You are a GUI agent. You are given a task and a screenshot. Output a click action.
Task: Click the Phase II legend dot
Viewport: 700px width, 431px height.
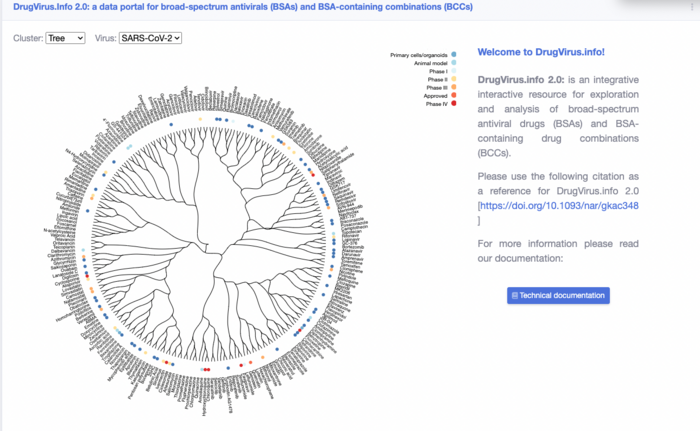[x=455, y=79]
